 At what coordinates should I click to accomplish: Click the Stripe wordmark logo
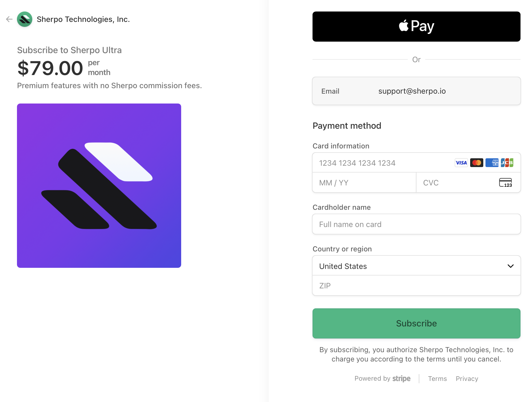coord(401,378)
